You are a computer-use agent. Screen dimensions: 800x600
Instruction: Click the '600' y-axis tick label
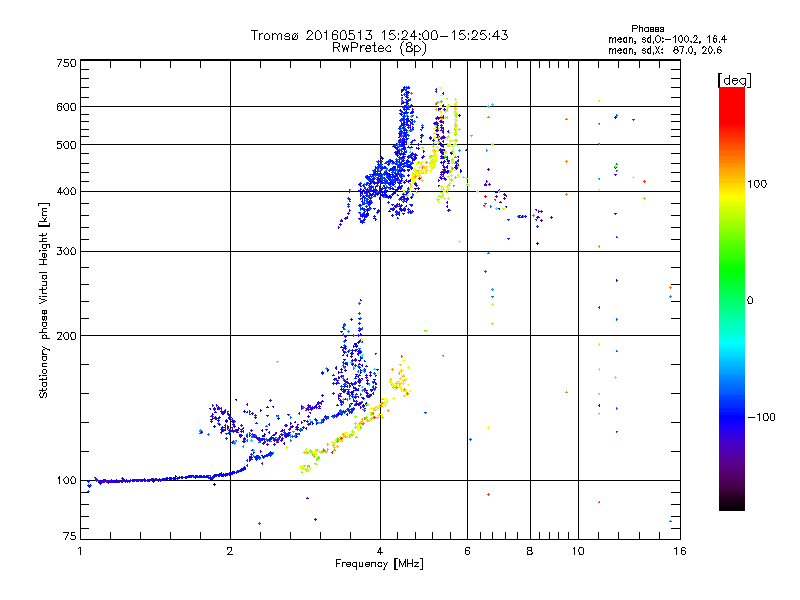(66, 107)
